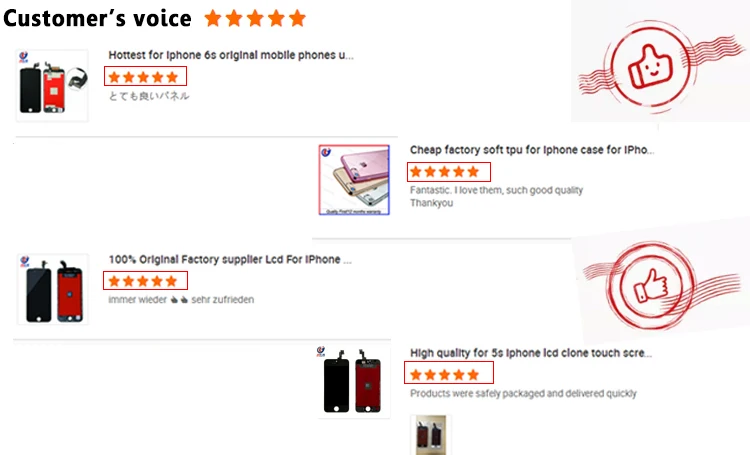This screenshot has width=750, height=455.
Task: Click the header five-star rating
Action: 255,18
